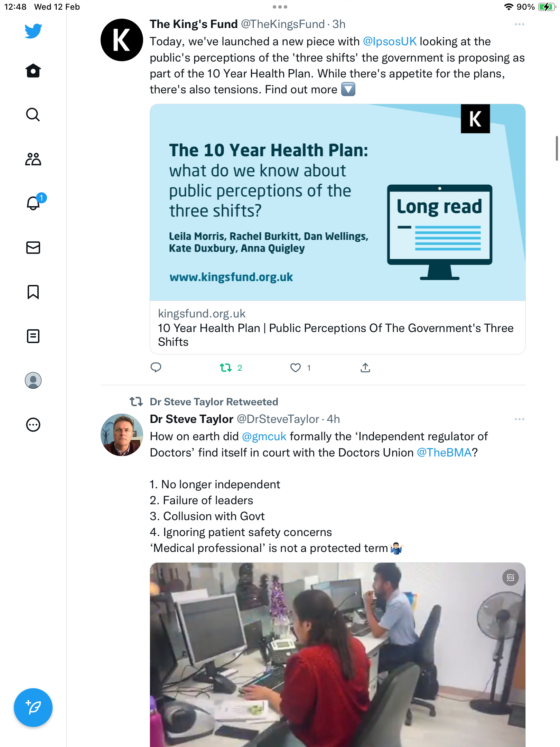Follow the @IpsosUK mention link
560x747 pixels.
390,41
